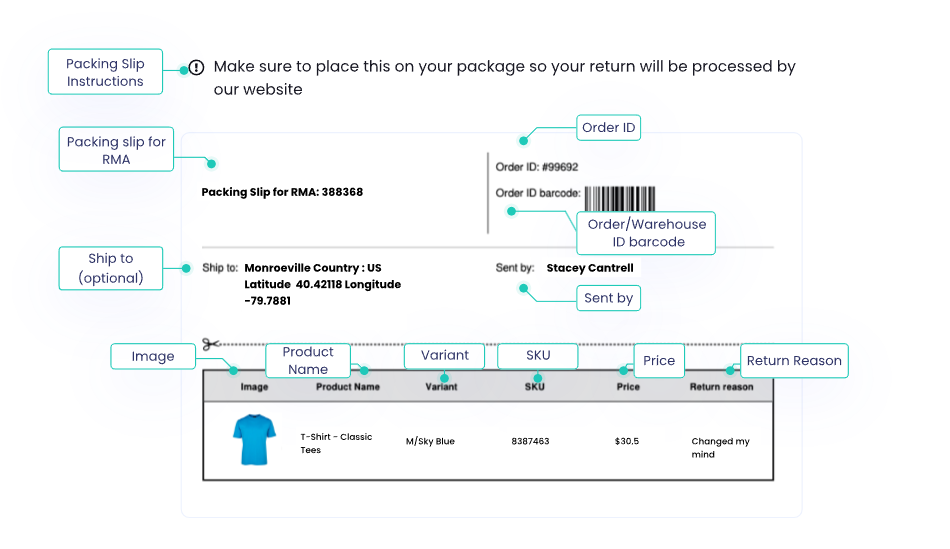This screenshot has width=950, height=549.
Task: Click the blue T-shirt product image
Action: coord(251,441)
